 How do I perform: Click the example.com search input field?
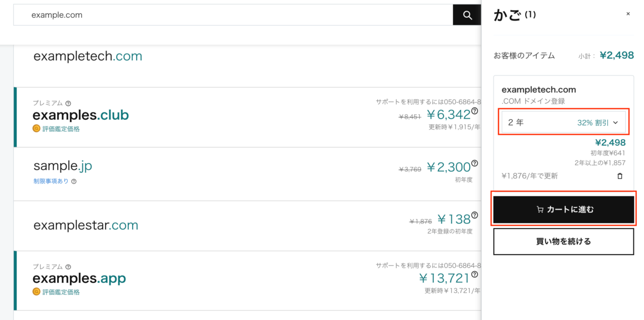coord(233,15)
